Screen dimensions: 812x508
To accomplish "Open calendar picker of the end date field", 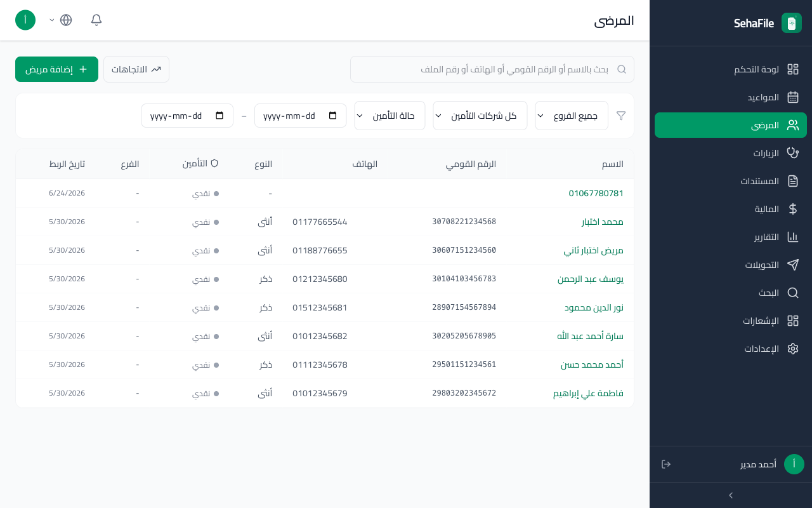I will point(220,116).
